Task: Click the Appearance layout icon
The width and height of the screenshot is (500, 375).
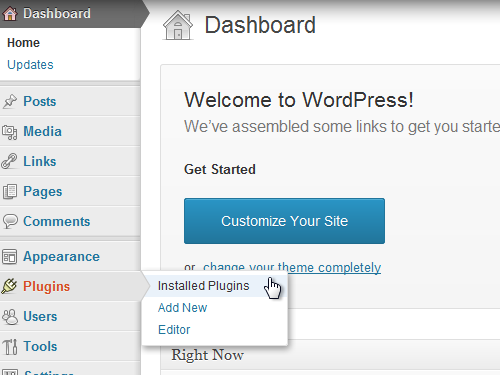Action: (9, 257)
